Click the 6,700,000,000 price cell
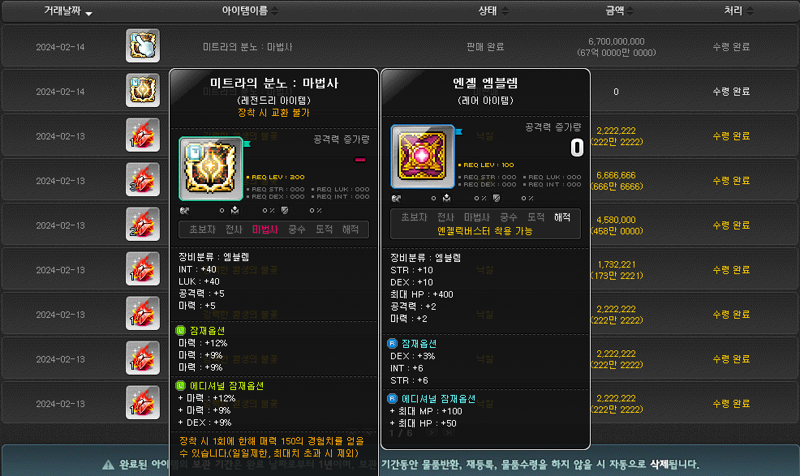Image resolution: width=800 pixels, height=476 pixels. (616, 46)
